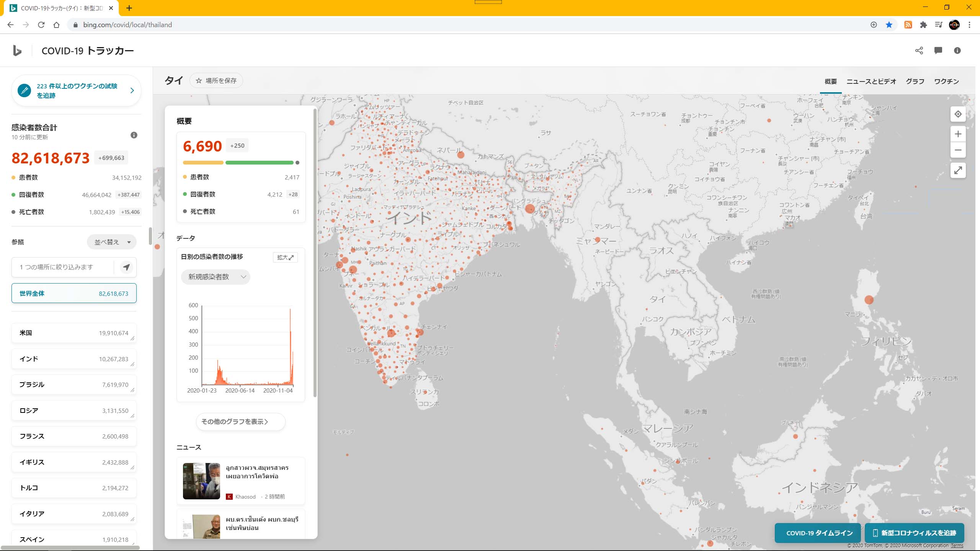The width and height of the screenshot is (980, 551).
Task: Go back in browser history
Action: [10, 25]
